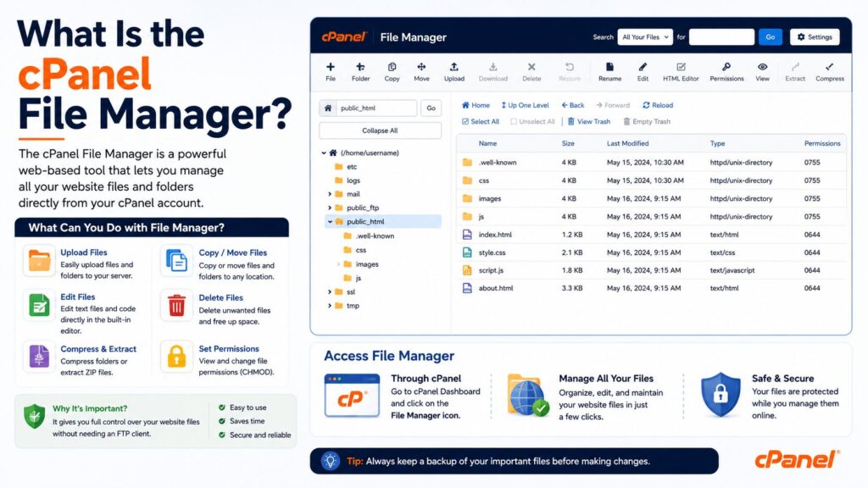Click the style.css file icon
Screen dimensions: 868x488
[x=467, y=252]
